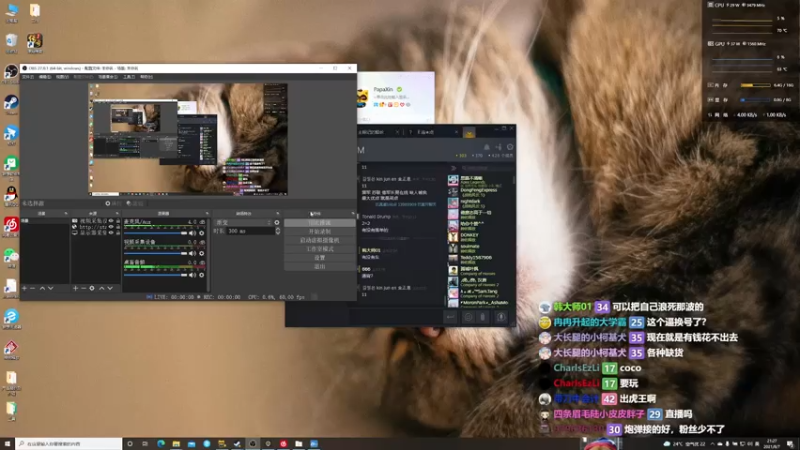This screenshot has width=800, height=450.
Task: Open OBS 设置 settings button
Action: click(319, 258)
